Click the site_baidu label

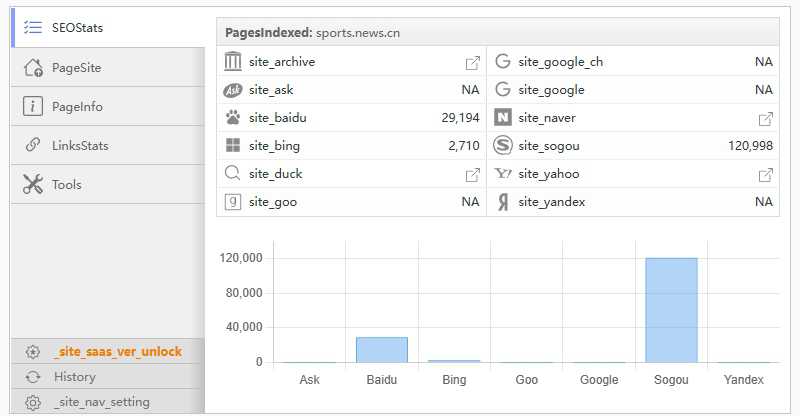click(x=278, y=118)
